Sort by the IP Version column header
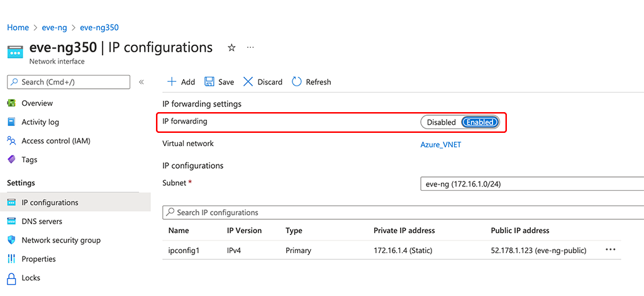This screenshot has width=644, height=296. [244, 231]
